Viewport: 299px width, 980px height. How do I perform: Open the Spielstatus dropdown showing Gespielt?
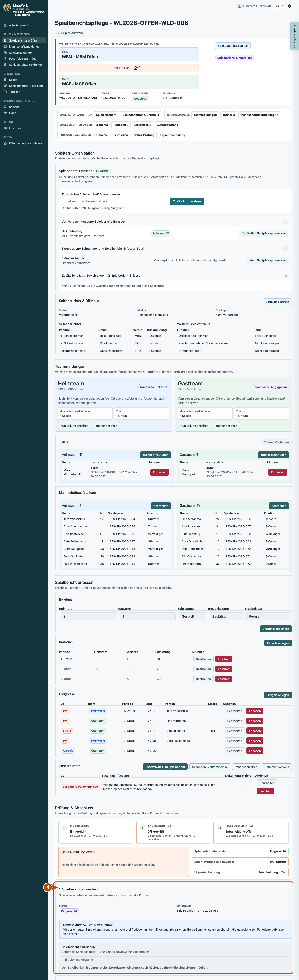(192, 616)
